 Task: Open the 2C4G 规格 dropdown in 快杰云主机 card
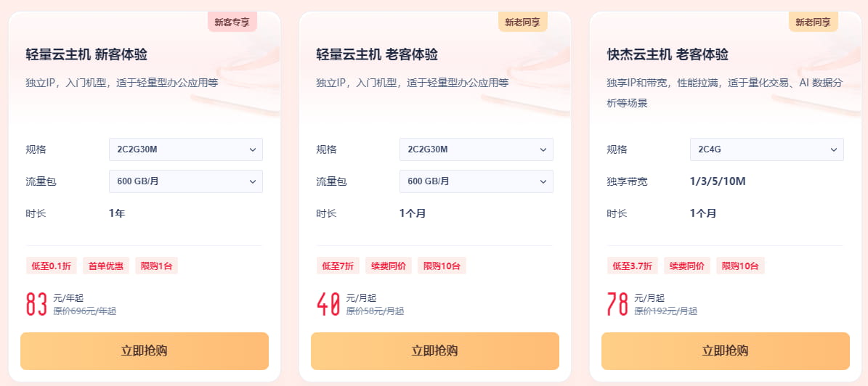coord(766,149)
